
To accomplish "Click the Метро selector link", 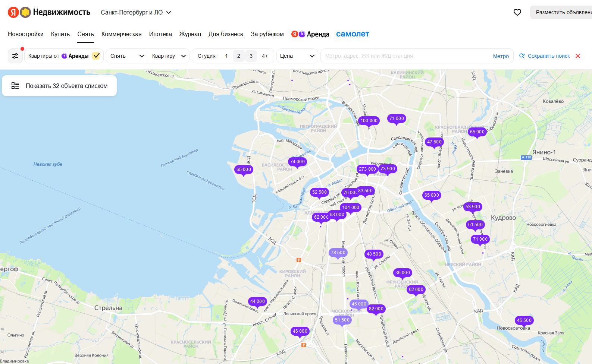I will pyautogui.click(x=501, y=56).
